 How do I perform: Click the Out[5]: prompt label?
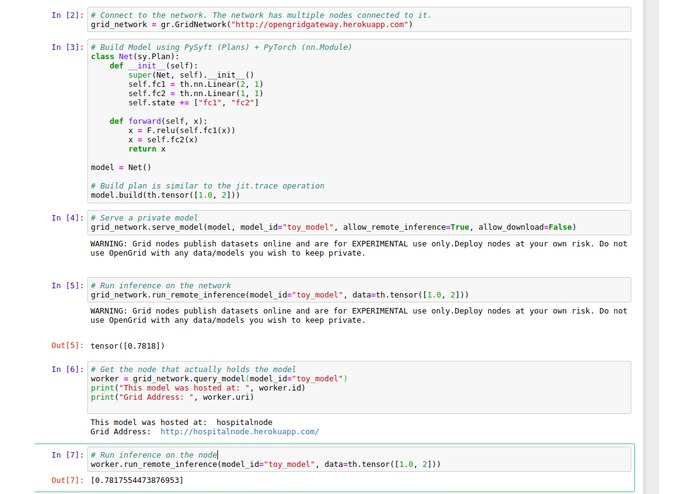click(x=67, y=346)
